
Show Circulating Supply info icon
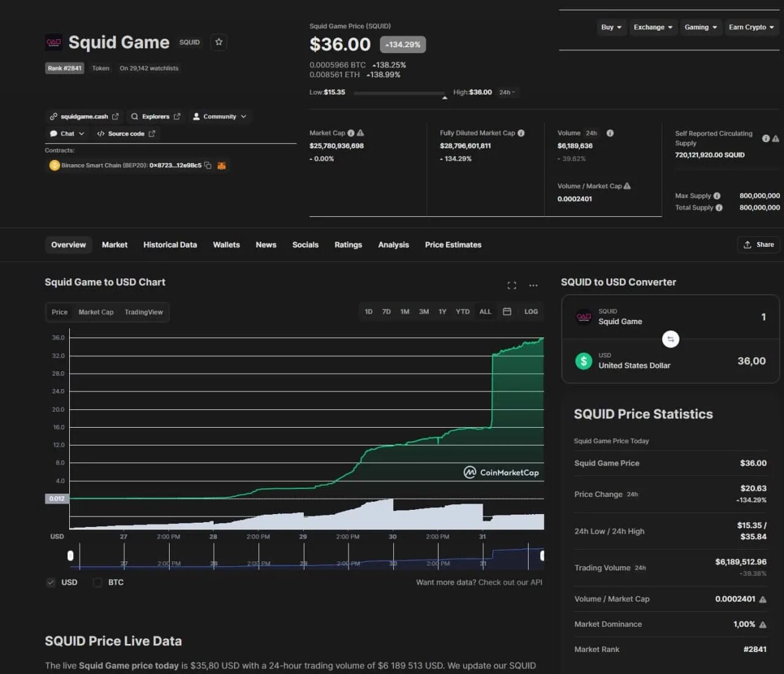pyautogui.click(x=766, y=138)
